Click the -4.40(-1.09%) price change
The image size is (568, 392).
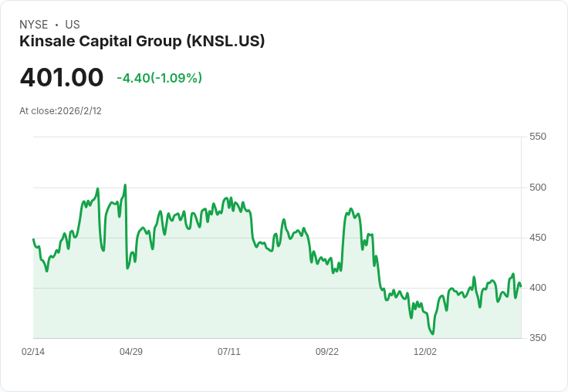[x=159, y=78]
